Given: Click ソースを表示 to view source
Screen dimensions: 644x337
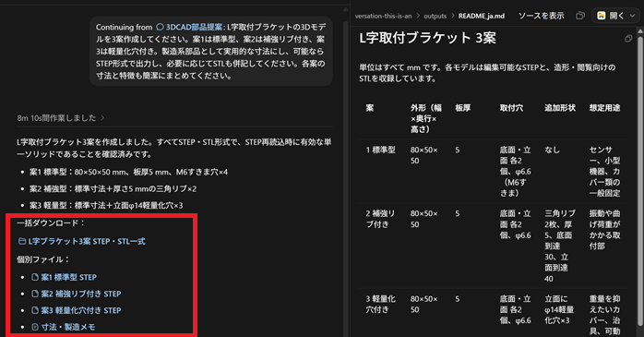Looking at the screenshot, I should pos(542,16).
